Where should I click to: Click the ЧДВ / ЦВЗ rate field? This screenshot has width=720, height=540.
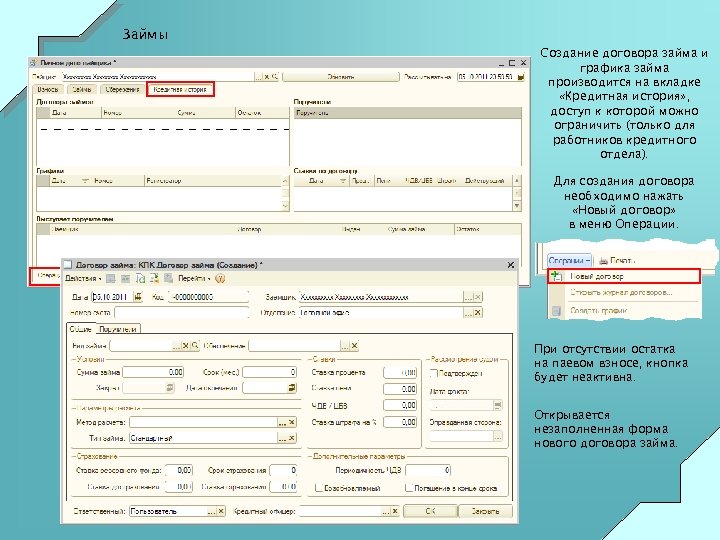point(400,405)
